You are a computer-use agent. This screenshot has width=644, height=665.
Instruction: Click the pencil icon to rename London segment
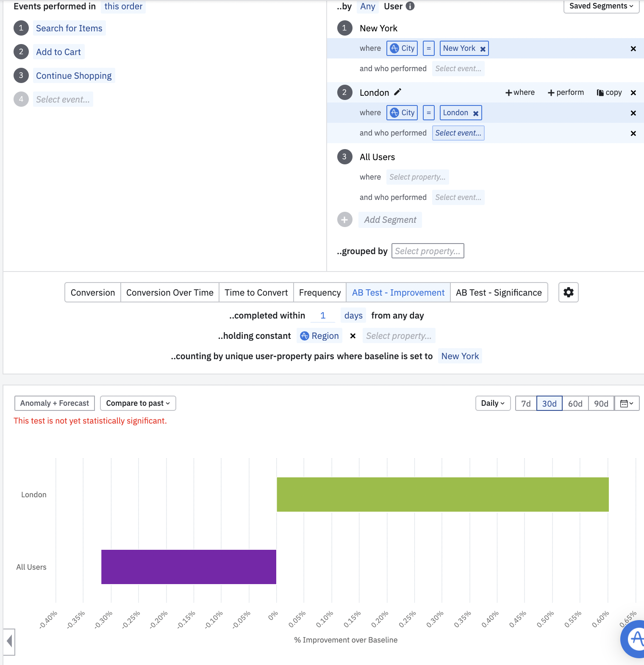[397, 92]
